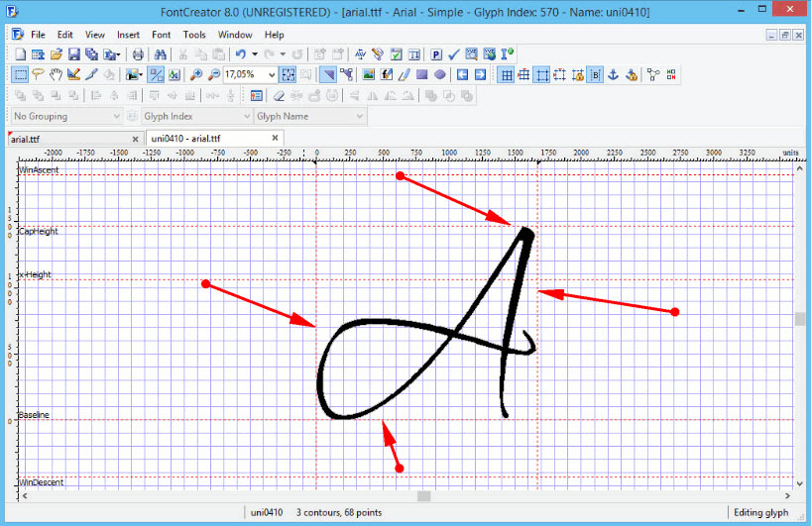Close the uni0410 - arial.ttf tab
Viewport: 812px width, 526px height.
[x=275, y=138]
